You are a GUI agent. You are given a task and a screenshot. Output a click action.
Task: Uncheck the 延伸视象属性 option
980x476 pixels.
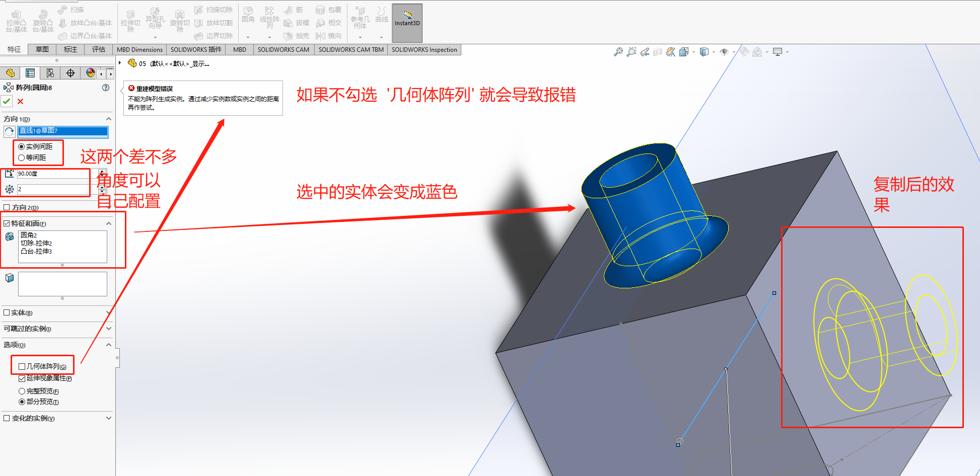(x=22, y=378)
